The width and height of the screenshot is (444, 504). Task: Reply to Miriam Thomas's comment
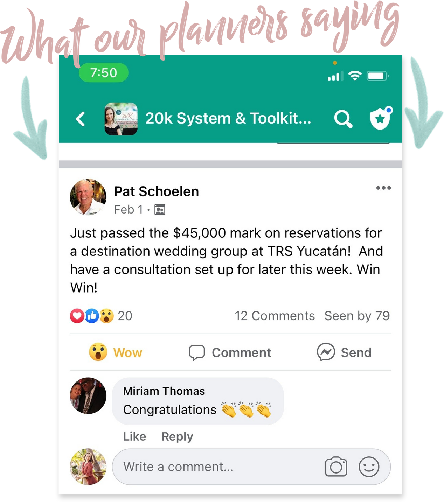point(177,436)
